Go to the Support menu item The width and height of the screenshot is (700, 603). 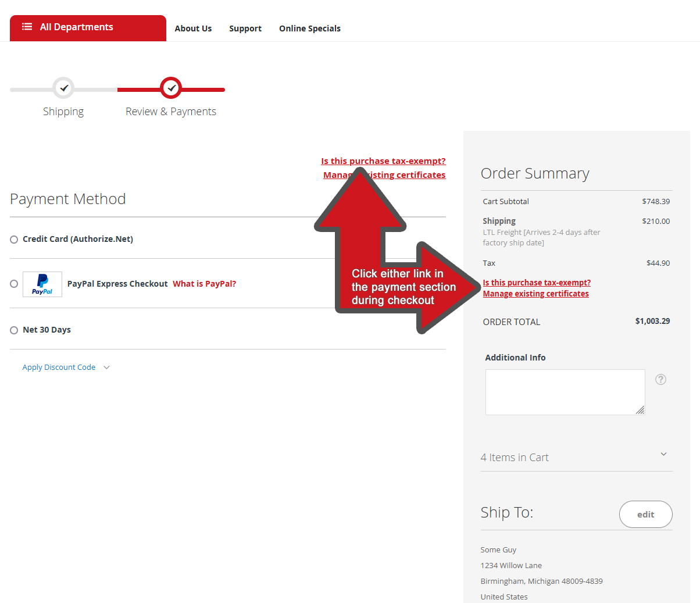click(245, 28)
